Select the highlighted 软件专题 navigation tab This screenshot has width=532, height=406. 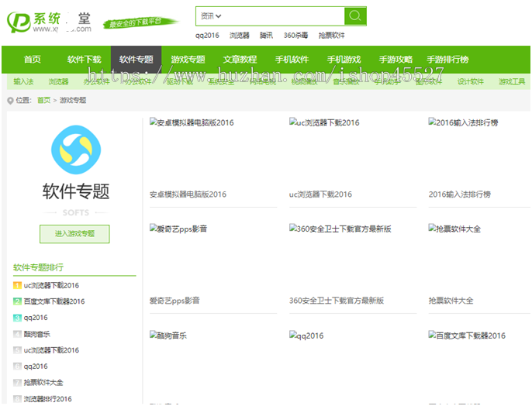[136, 60]
